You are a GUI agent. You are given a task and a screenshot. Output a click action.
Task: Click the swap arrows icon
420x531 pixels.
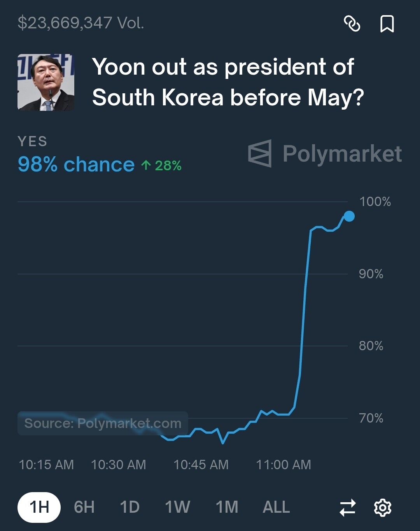click(347, 508)
